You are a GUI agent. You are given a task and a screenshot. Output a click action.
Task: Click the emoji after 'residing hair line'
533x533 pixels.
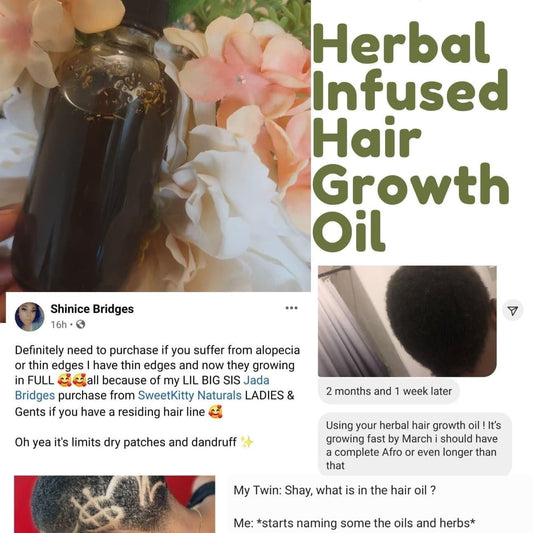tap(216, 412)
